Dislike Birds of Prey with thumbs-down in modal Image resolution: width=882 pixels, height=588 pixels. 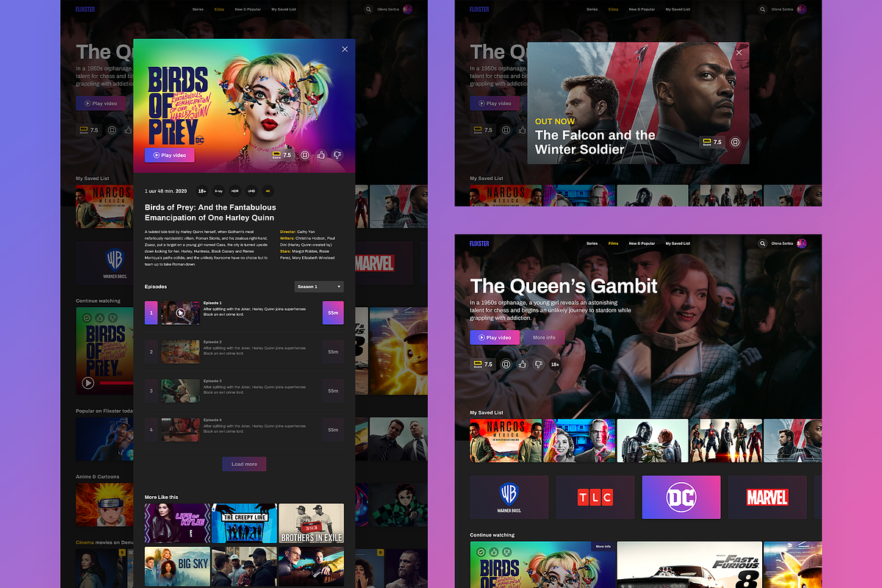coord(337,155)
